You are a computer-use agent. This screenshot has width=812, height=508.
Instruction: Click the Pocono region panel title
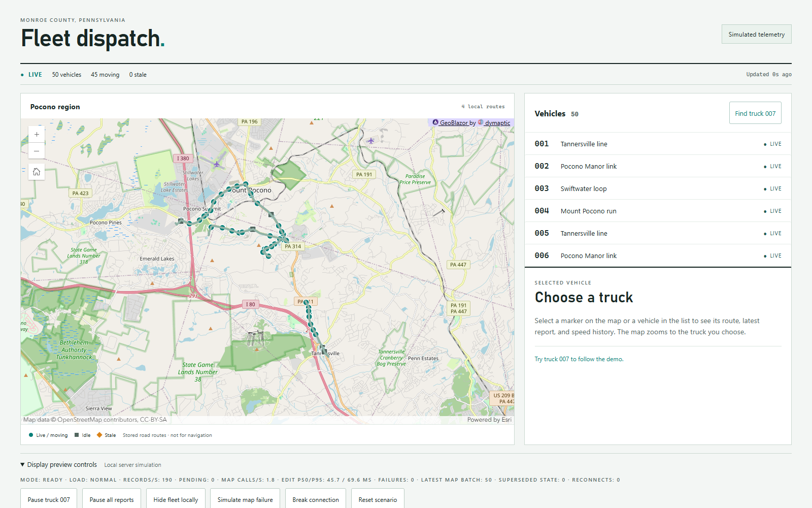pos(55,107)
